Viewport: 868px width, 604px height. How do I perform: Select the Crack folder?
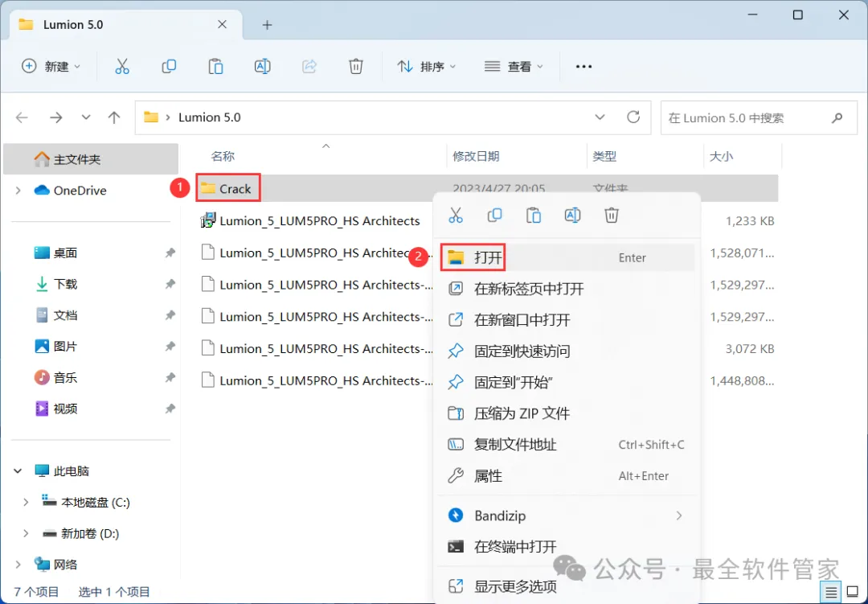(x=228, y=189)
